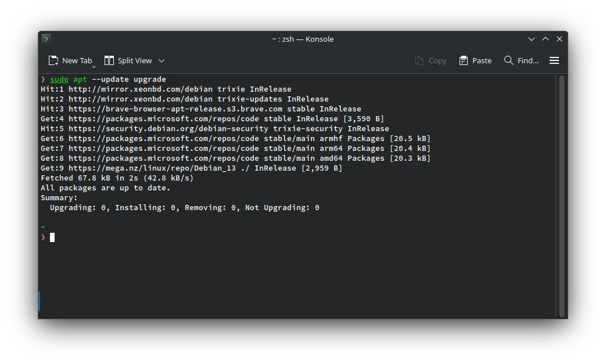Click the '--update upgrade' arguments in command

[129, 79]
